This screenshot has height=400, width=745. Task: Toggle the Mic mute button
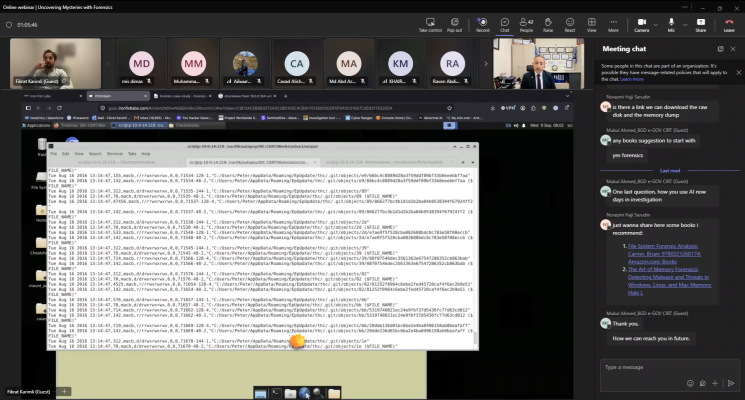click(x=671, y=25)
